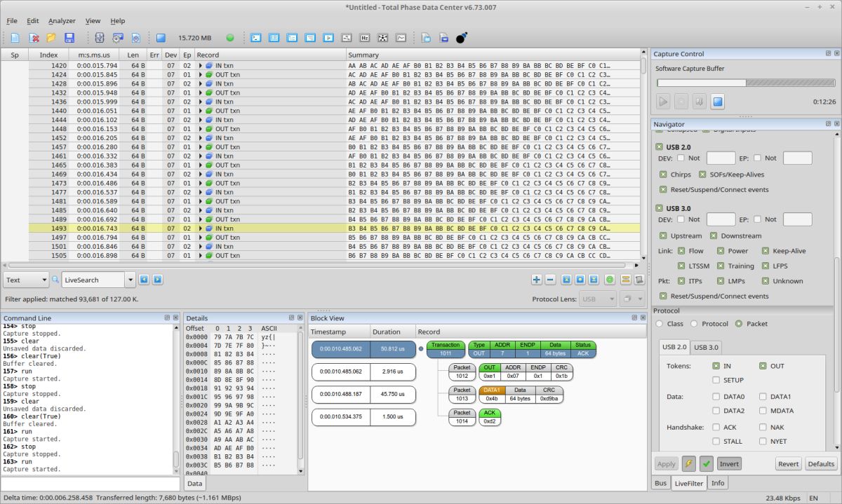Click the USB 2.0 DEV input field

(x=721, y=158)
